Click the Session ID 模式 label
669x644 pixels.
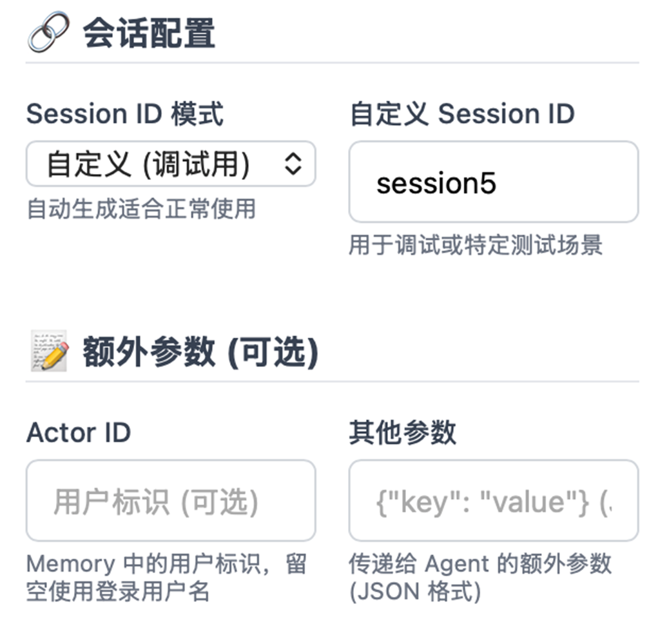point(125,115)
